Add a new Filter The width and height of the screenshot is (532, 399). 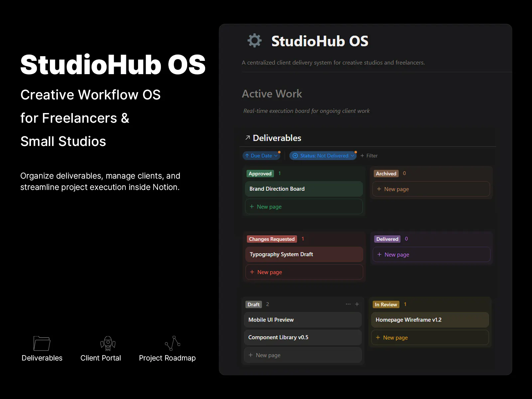(x=369, y=156)
